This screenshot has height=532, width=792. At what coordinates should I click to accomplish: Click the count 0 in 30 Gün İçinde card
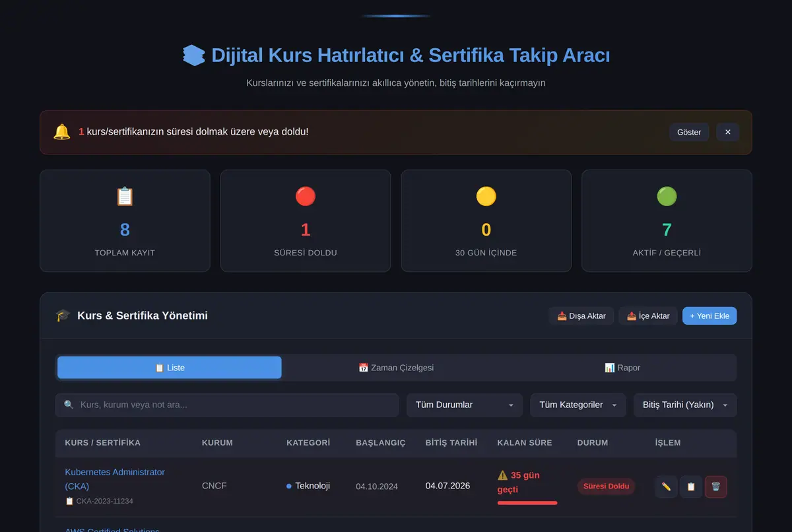(486, 230)
